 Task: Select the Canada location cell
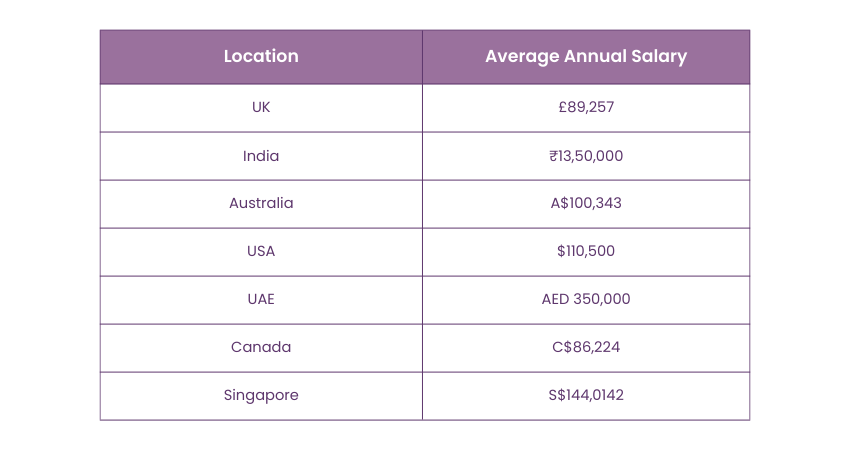pos(261,347)
